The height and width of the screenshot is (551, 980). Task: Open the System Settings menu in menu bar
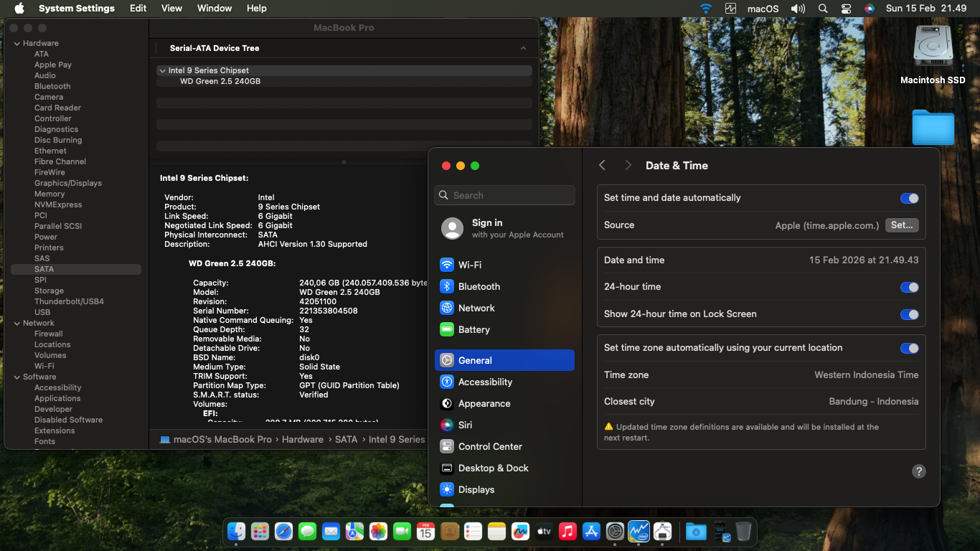[x=77, y=9]
